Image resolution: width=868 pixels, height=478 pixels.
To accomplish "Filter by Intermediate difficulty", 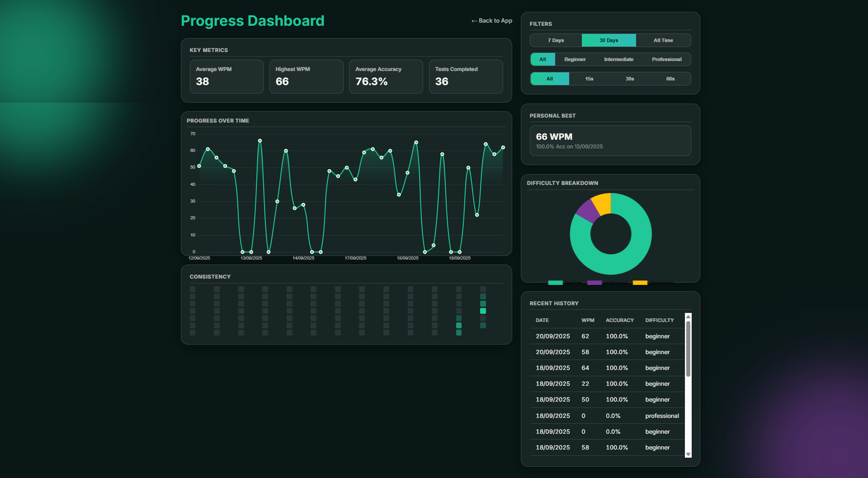I will [618, 59].
